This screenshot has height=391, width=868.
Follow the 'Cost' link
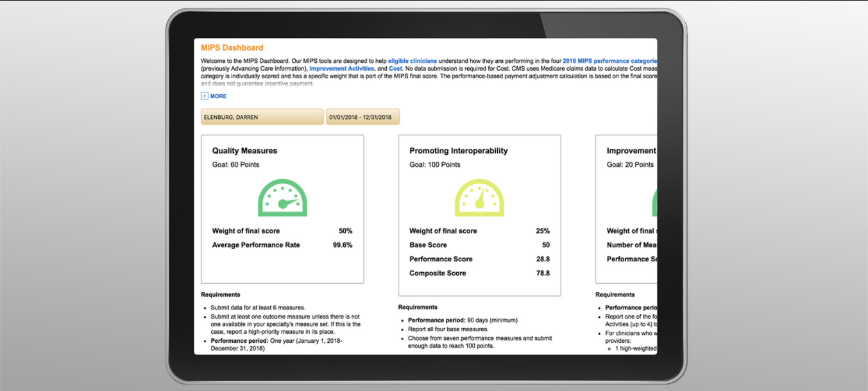coord(395,69)
